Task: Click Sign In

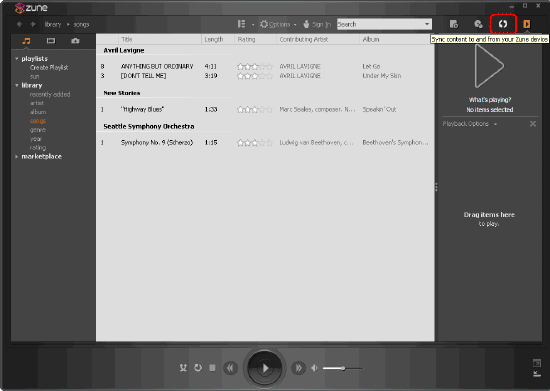Action: click(x=317, y=24)
